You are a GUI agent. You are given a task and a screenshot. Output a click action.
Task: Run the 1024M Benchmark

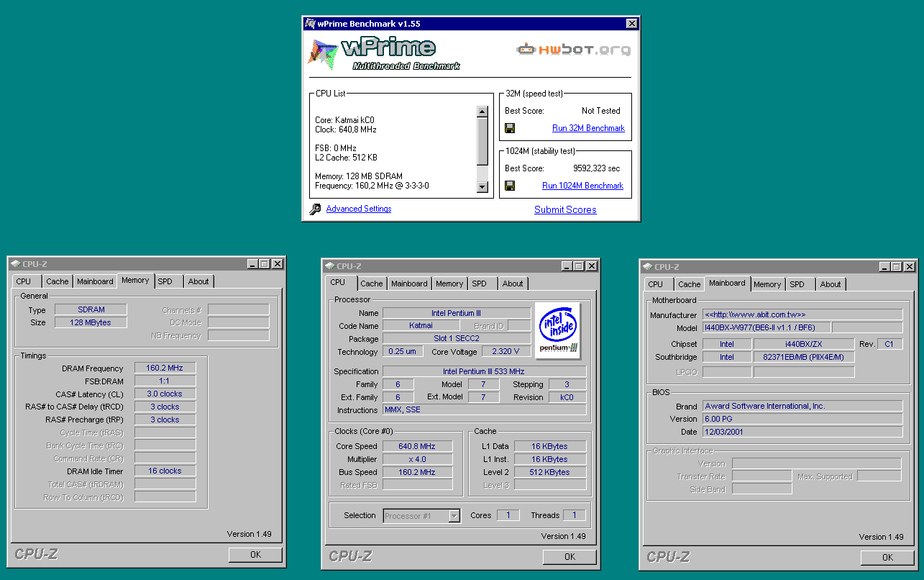click(582, 186)
